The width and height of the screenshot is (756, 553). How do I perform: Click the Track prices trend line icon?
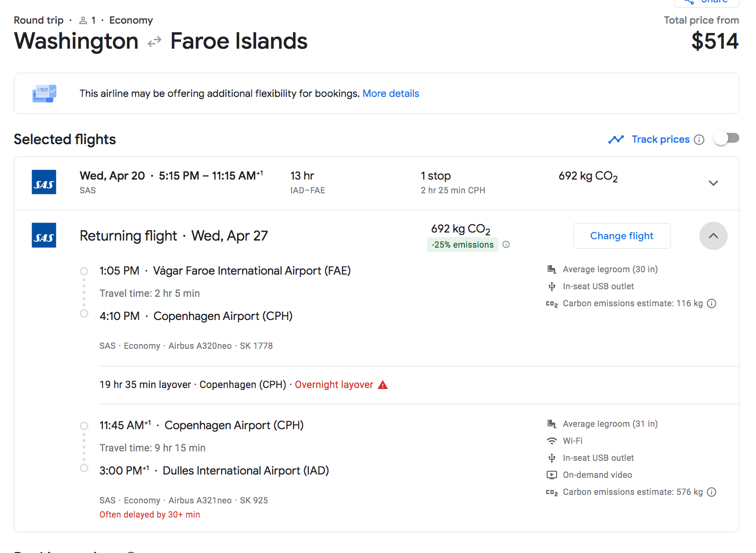pos(616,139)
